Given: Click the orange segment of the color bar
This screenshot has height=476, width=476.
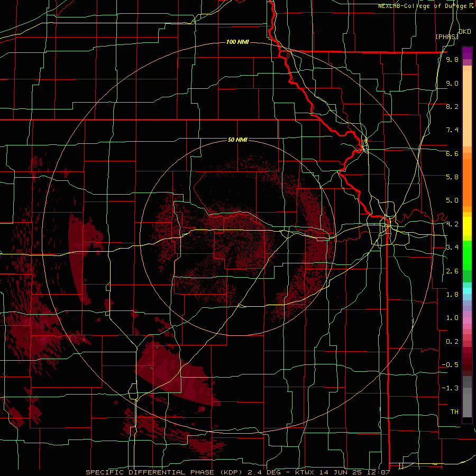Looking at the screenshot, I should pyautogui.click(x=467, y=182).
